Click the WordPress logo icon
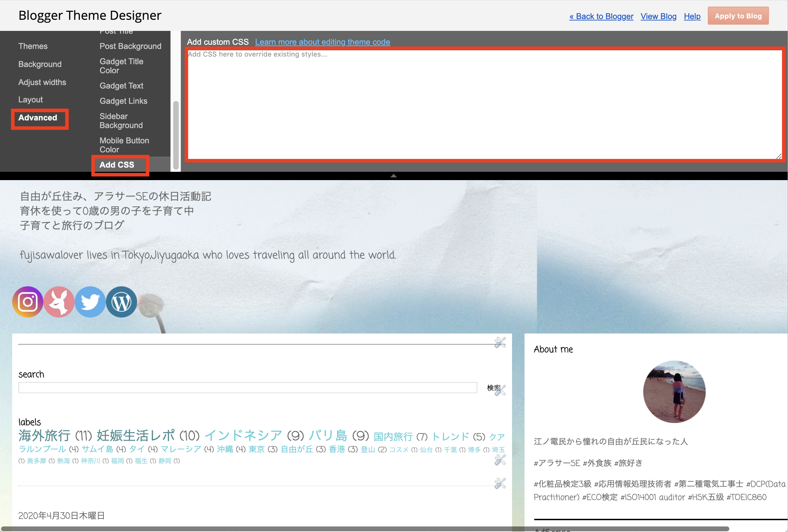Viewport: 788px width, 532px height. point(121,302)
